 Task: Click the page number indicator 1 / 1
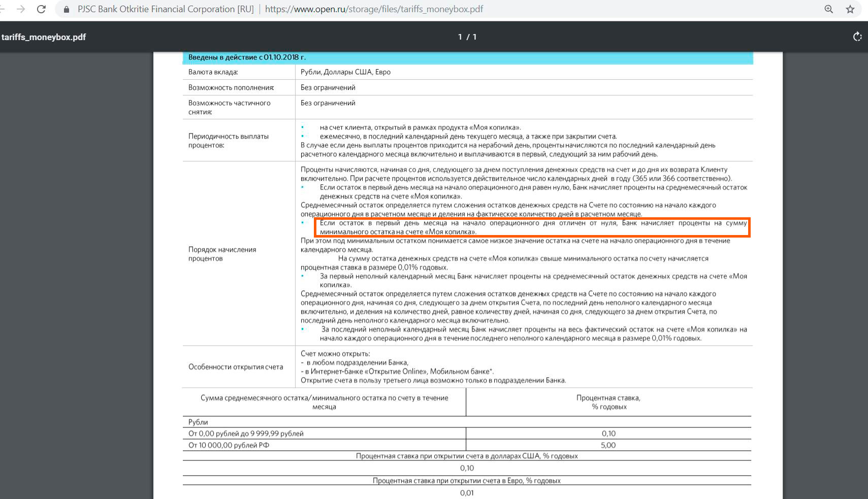point(467,37)
